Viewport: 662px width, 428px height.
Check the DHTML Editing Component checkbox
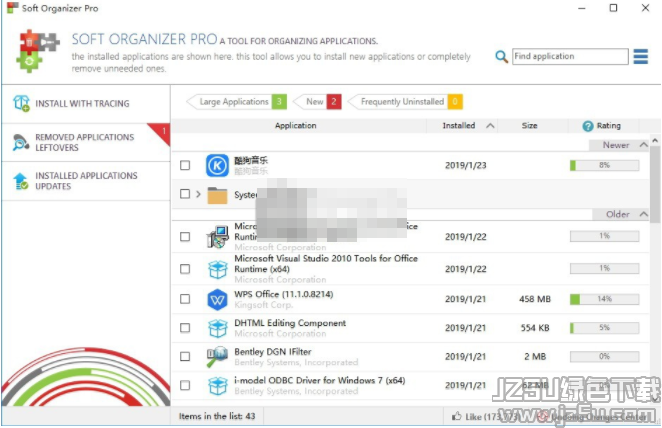coord(185,328)
